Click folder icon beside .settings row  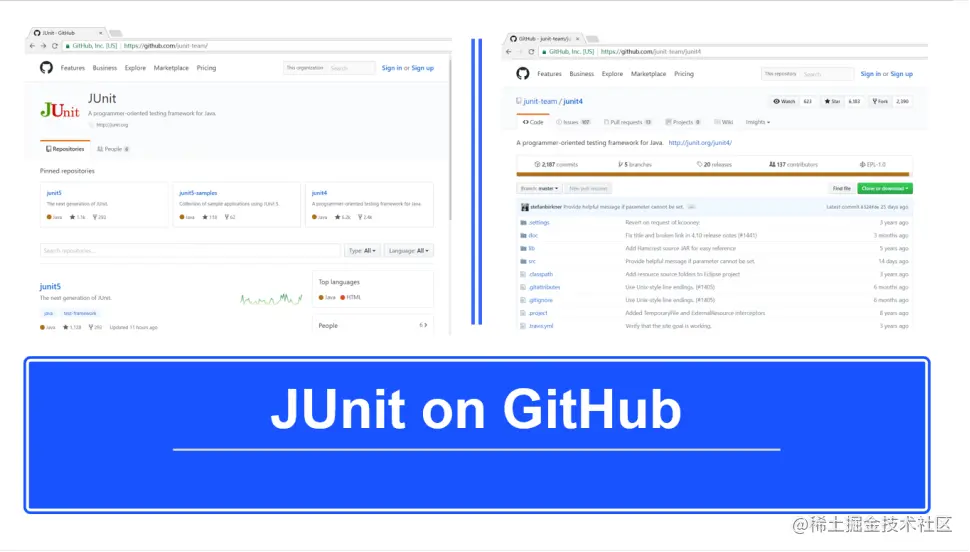(x=523, y=223)
